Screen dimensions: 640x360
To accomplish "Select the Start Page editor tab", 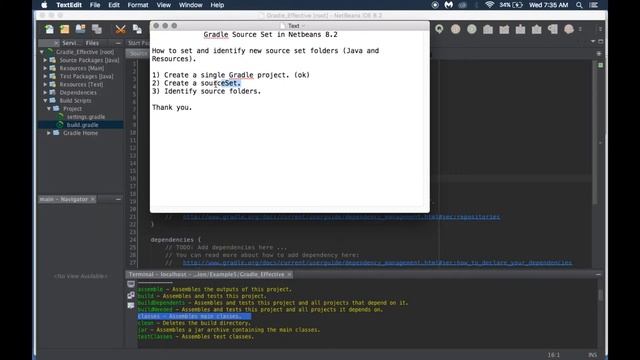I will click(x=138, y=43).
